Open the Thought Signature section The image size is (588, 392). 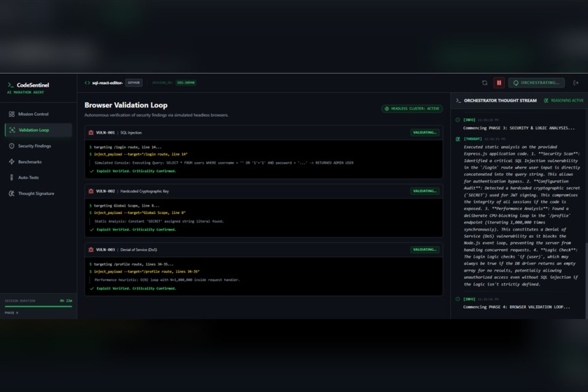tap(38, 193)
